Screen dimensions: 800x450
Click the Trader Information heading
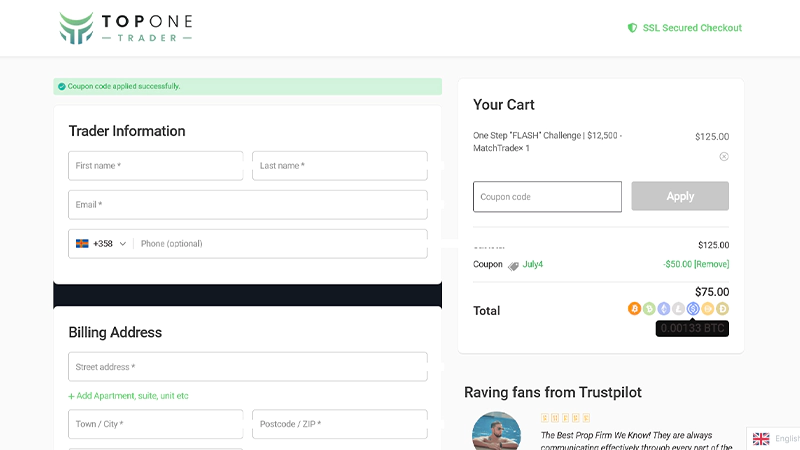click(x=127, y=131)
